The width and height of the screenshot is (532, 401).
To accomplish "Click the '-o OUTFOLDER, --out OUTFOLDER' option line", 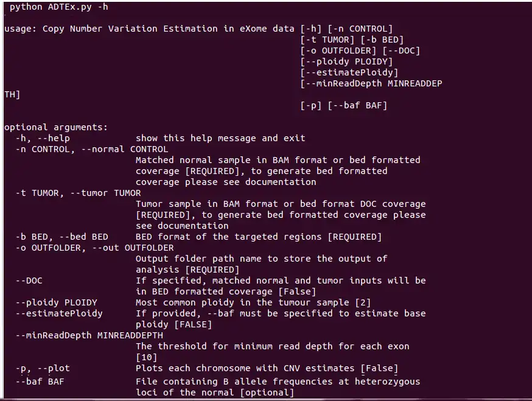I will pos(94,248).
